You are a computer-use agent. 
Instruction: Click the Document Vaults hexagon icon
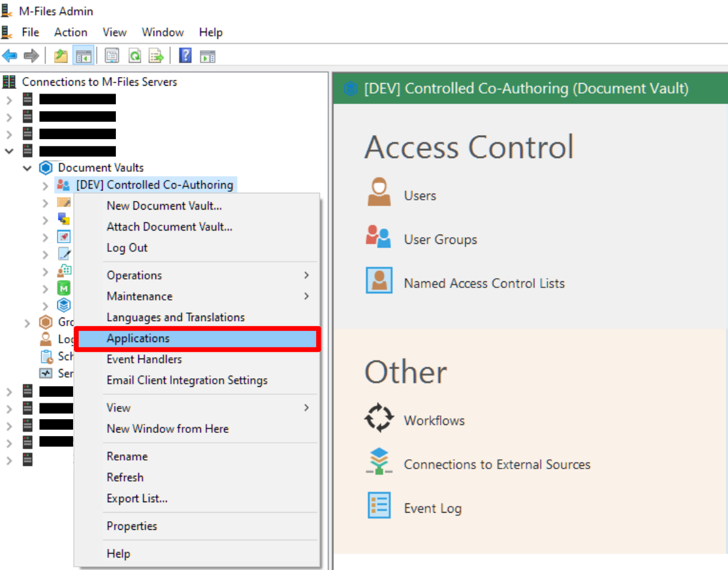pos(45,167)
